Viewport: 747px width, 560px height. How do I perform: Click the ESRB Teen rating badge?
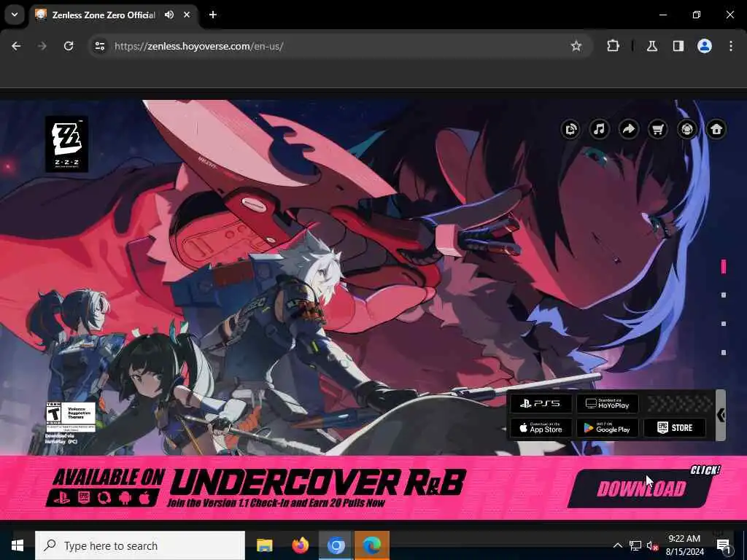(71, 416)
